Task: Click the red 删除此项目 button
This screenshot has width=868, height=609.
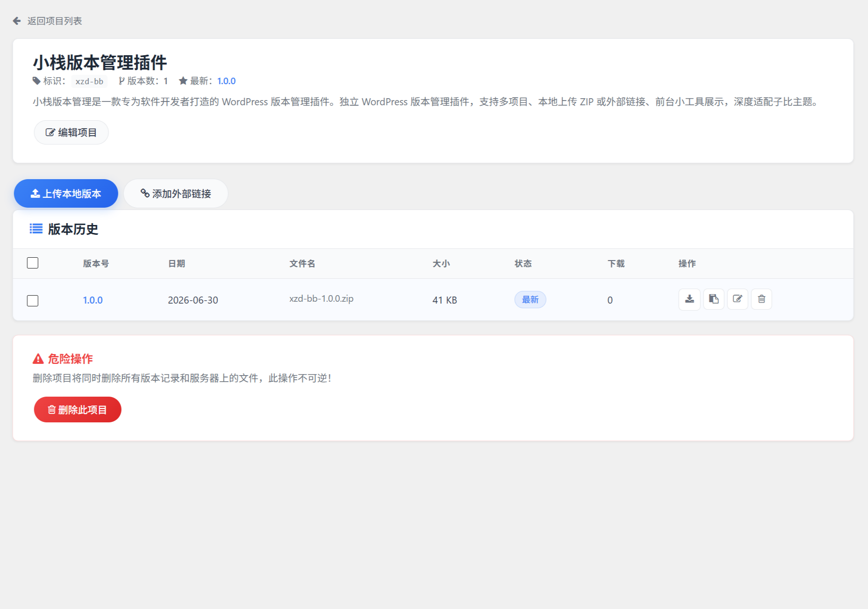Action: tap(78, 410)
